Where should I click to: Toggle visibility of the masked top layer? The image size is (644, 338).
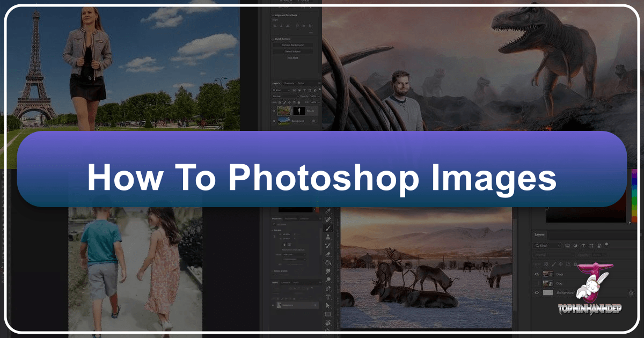[274, 111]
